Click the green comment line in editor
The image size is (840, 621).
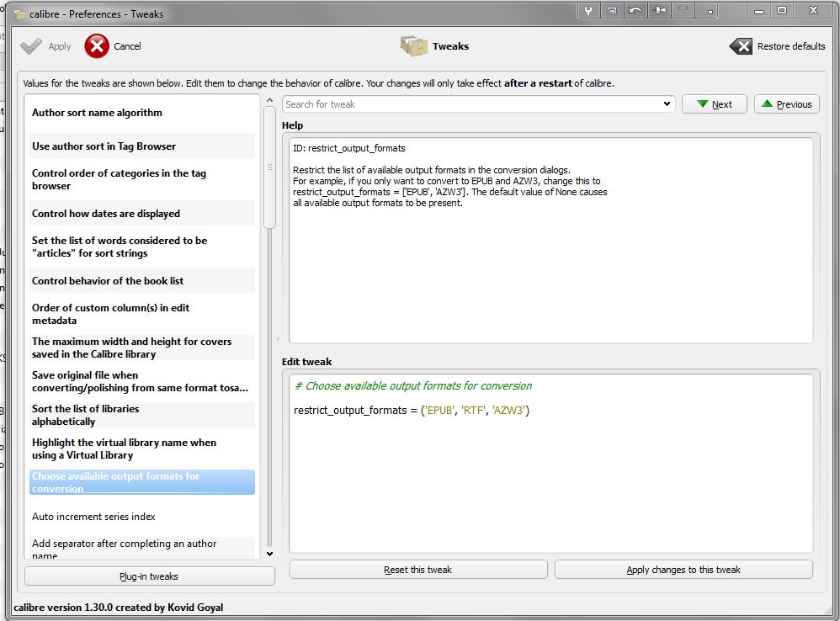[413, 385]
